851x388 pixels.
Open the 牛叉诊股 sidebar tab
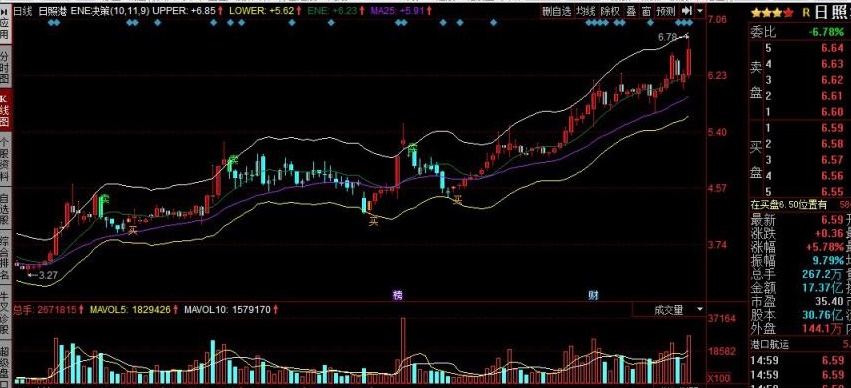pyautogui.click(x=5, y=311)
